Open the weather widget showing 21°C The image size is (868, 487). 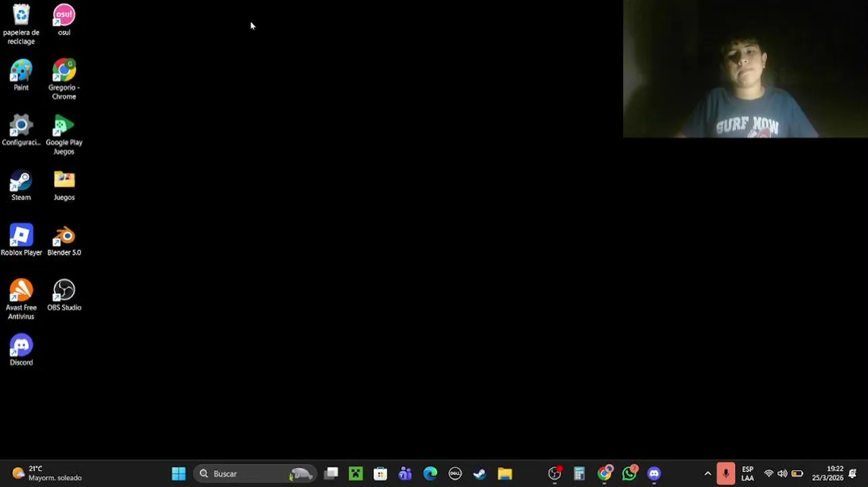click(x=47, y=473)
